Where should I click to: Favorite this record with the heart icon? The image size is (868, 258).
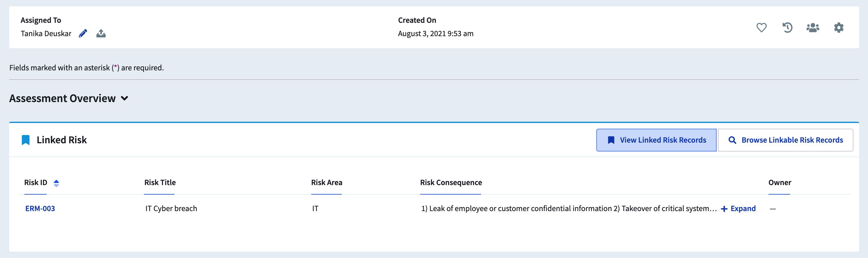click(761, 28)
